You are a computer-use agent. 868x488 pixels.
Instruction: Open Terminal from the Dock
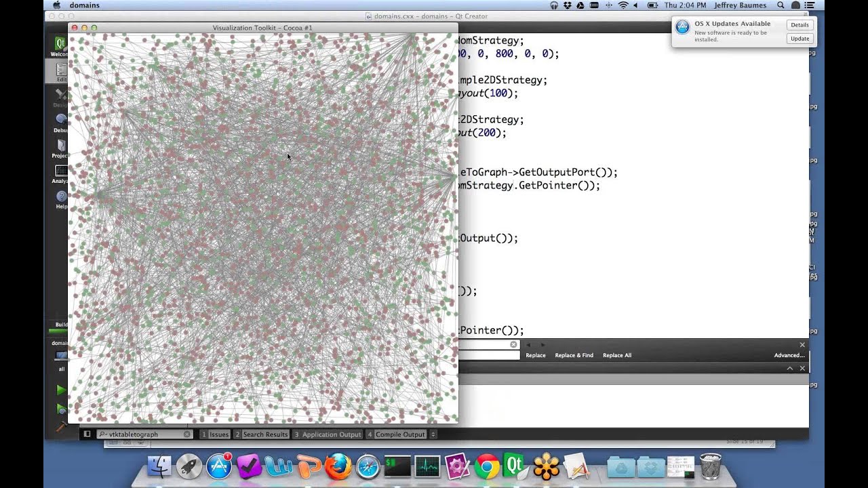[x=397, y=466]
